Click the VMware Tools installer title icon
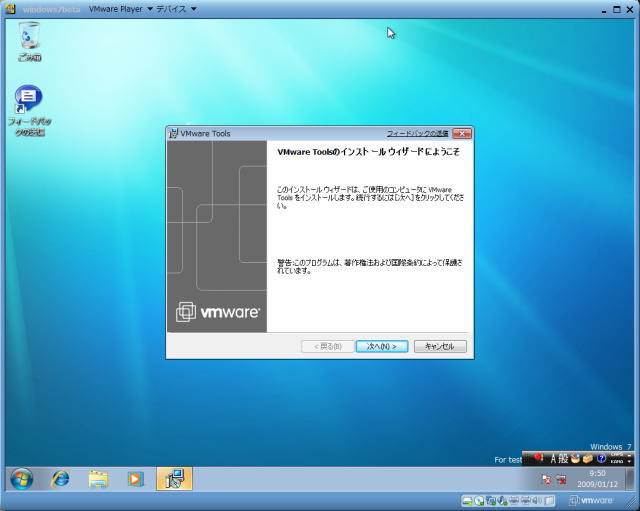Viewport: 640px width, 511px height. 173,133
